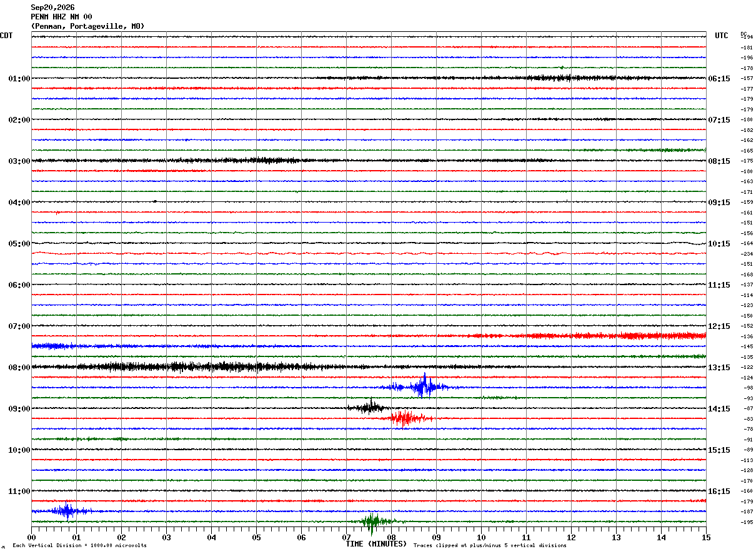Click the black event on 09:00 trace
The image size is (756, 554).
[369, 407]
